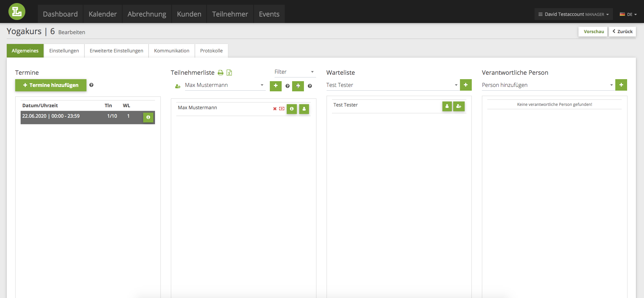Switch to the Einstellungen tab
Image resolution: width=644 pixels, height=298 pixels.
tap(64, 51)
